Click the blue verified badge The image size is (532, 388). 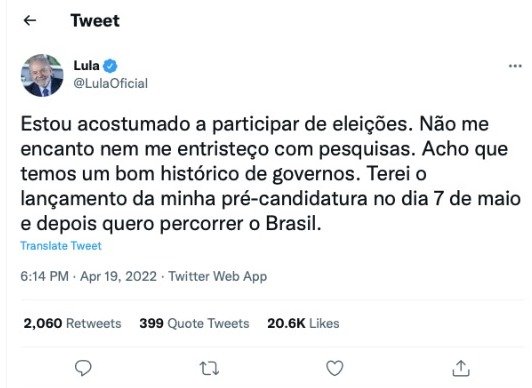(x=110, y=66)
